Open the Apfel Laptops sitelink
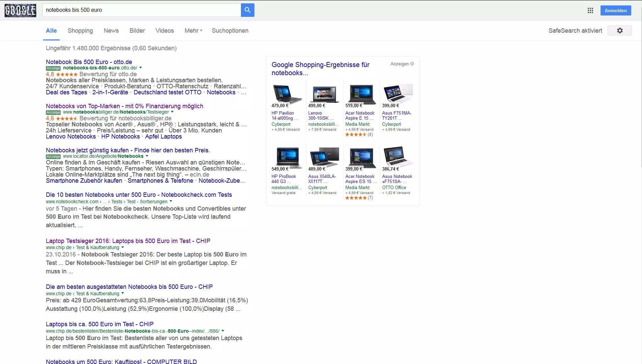642x364 pixels. point(163,136)
